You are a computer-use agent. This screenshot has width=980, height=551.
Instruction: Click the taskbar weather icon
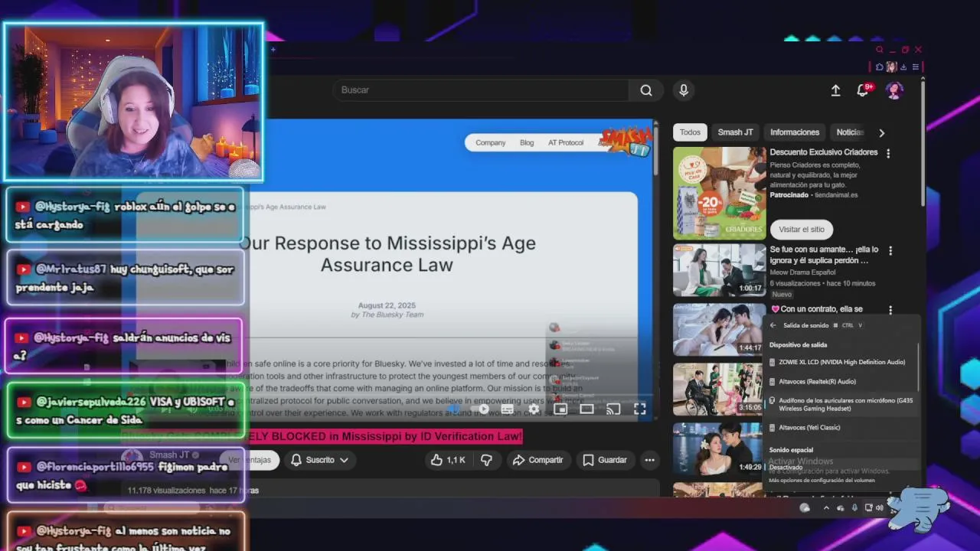(x=805, y=507)
